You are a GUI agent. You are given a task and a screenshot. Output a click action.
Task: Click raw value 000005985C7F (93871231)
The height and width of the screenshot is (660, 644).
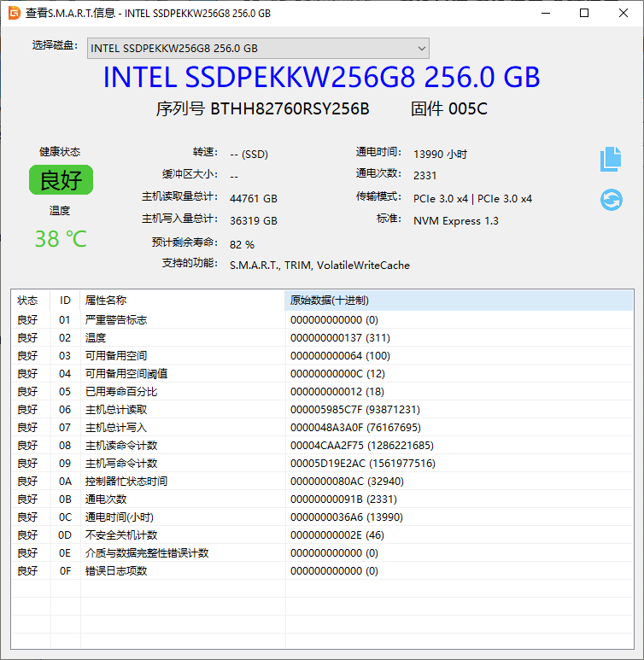(x=355, y=410)
